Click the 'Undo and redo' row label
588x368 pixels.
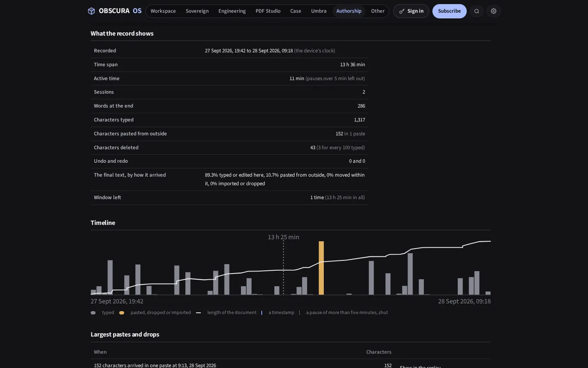111,161
